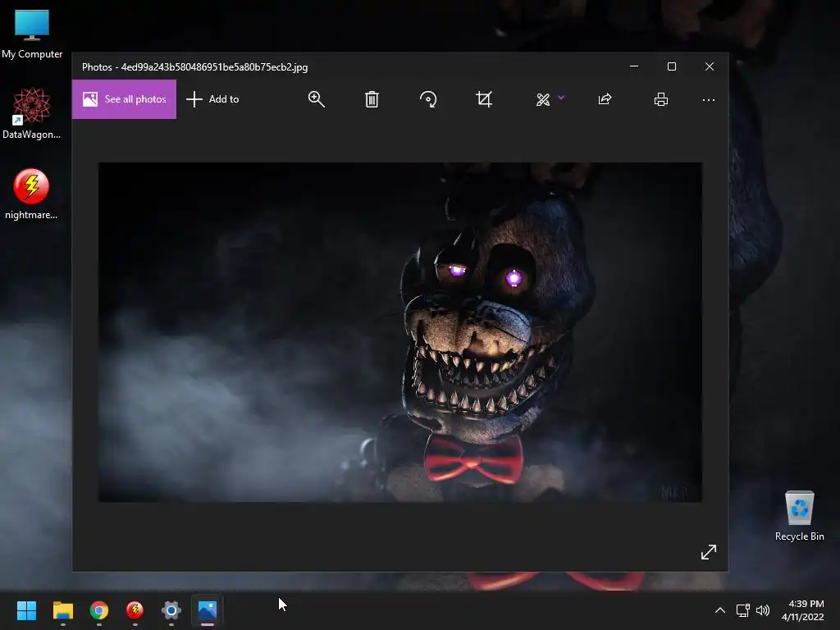The width and height of the screenshot is (840, 630).
Task: Minimize the Photos window
Action: coord(634,66)
